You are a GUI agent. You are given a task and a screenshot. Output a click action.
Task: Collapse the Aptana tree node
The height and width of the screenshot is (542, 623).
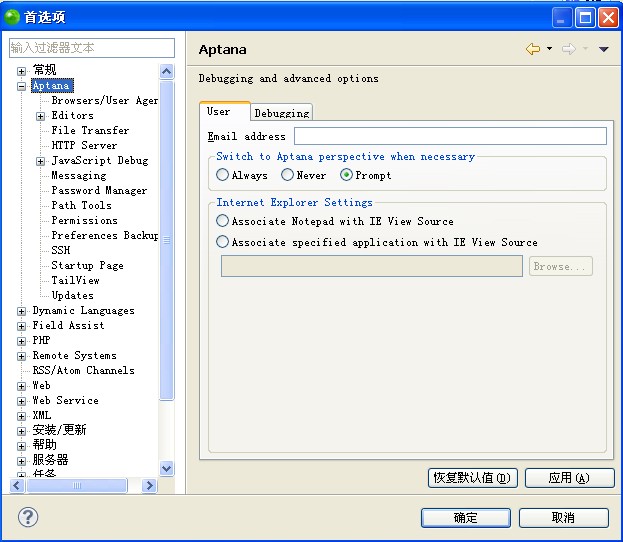pos(21,86)
